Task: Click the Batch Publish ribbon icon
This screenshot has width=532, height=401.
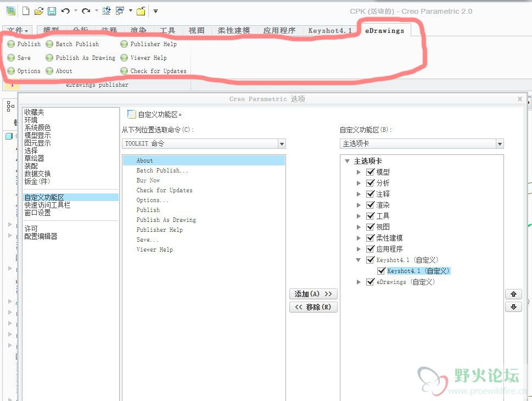Action: coord(49,44)
